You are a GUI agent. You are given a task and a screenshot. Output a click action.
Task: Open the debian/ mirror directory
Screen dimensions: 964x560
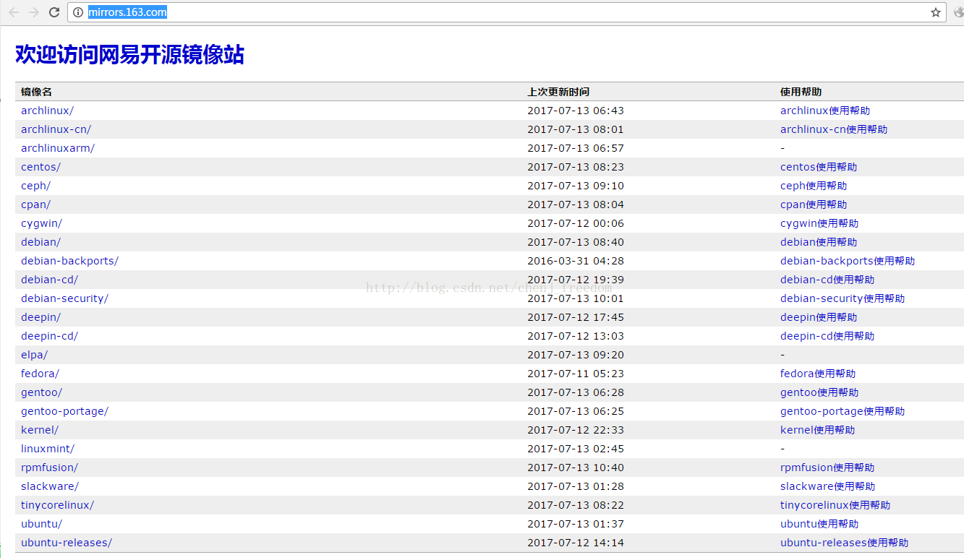40,242
